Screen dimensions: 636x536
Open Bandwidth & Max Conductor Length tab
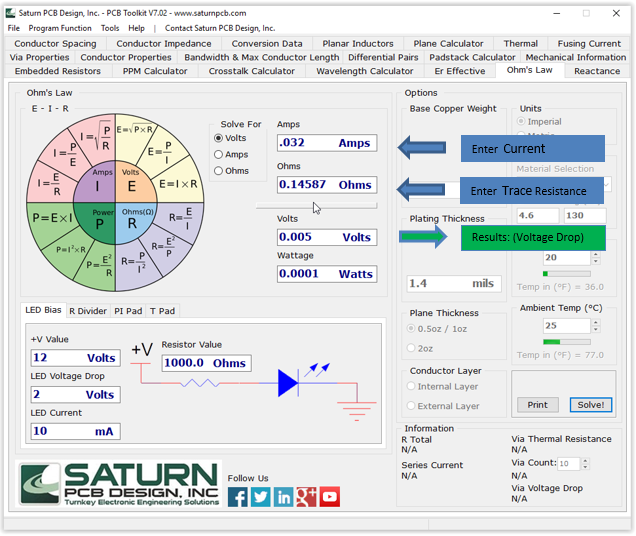262,57
